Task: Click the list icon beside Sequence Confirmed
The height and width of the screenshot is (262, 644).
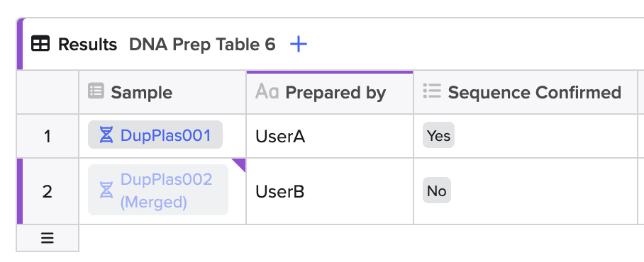Action: point(432,91)
